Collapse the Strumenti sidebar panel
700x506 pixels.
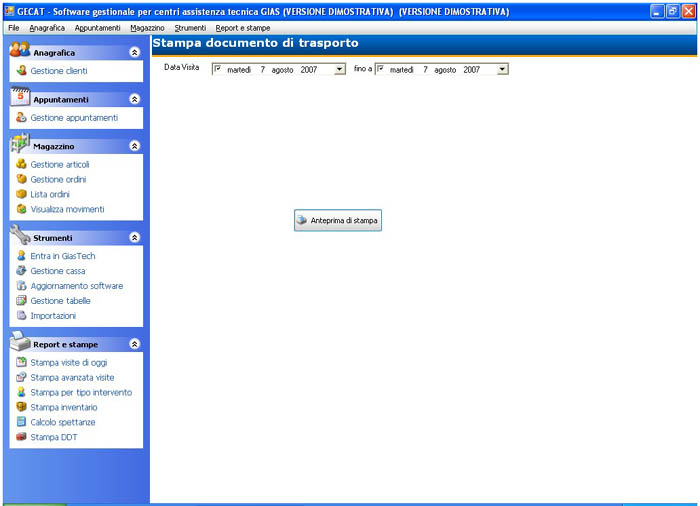pyautogui.click(x=134, y=237)
